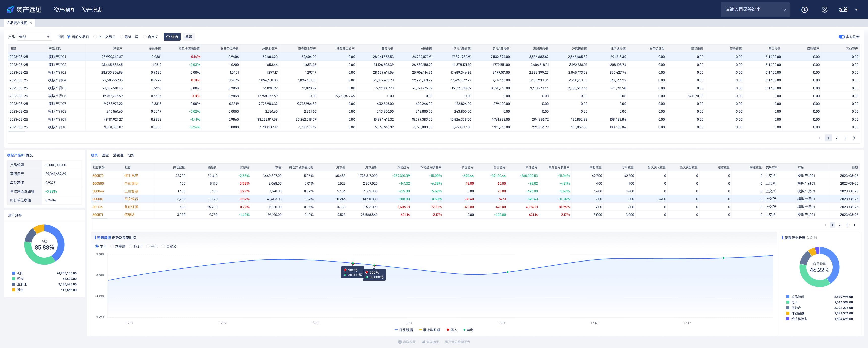Select 上一交易日 time radio button
This screenshot has width=868, height=348.
click(95, 37)
